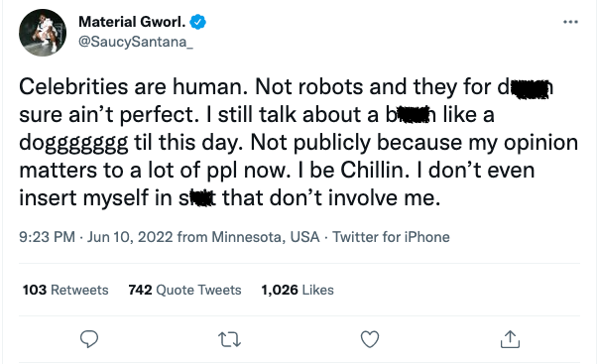597x364 pixels.
Task: Click the display name Material Gworl.
Action: click(132, 22)
